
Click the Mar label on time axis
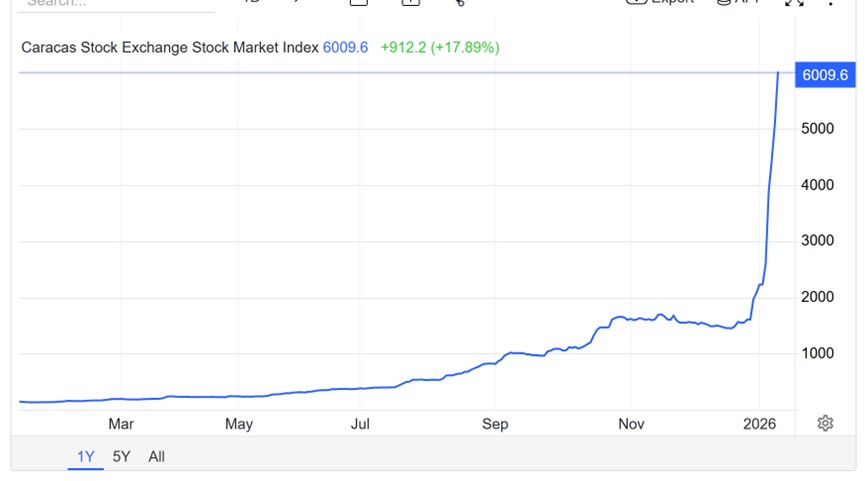coord(121,423)
